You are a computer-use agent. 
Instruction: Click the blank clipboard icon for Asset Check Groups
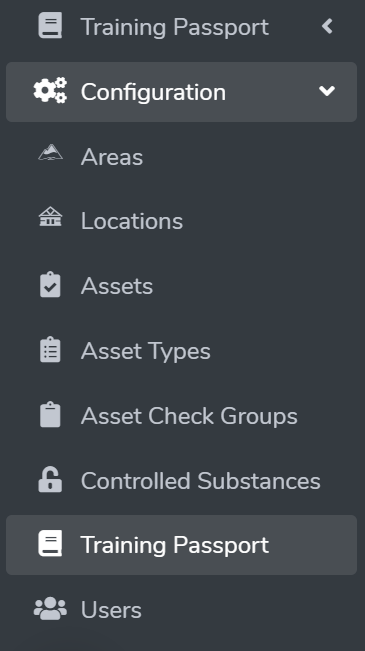(50, 414)
